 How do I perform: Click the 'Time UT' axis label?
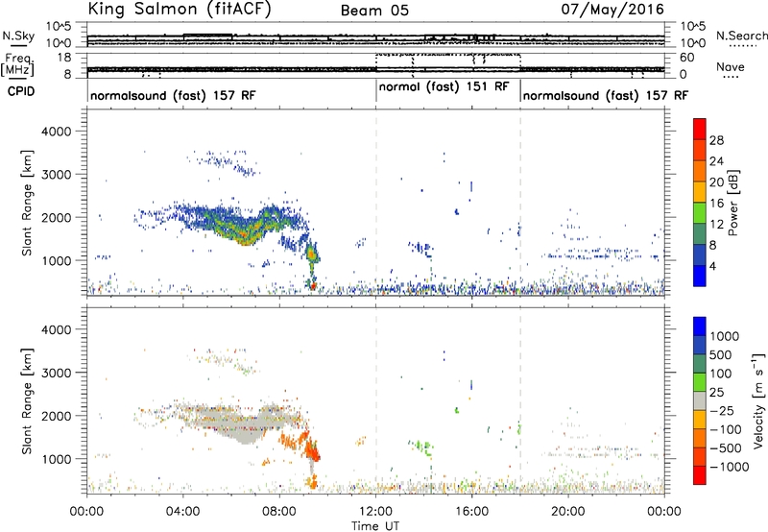375,526
